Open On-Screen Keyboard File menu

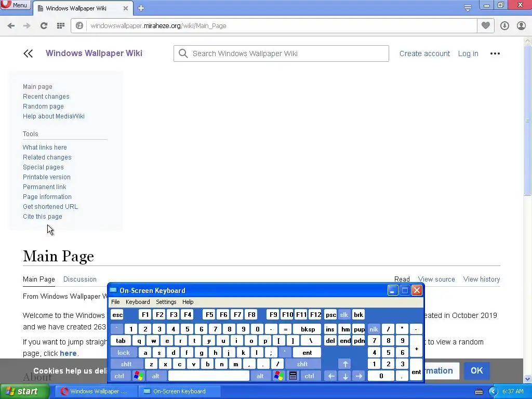coord(115,302)
